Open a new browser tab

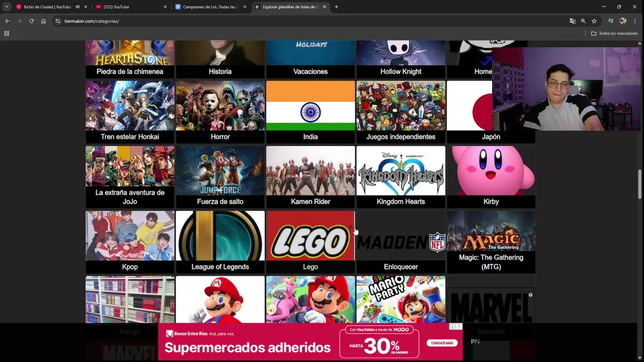pyautogui.click(x=337, y=7)
